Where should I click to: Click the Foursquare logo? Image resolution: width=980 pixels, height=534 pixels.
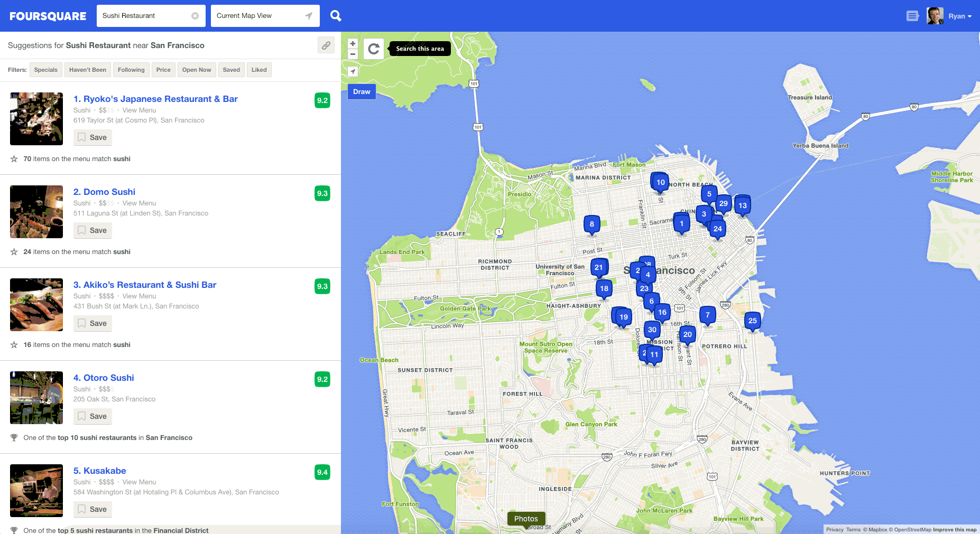pyautogui.click(x=48, y=16)
